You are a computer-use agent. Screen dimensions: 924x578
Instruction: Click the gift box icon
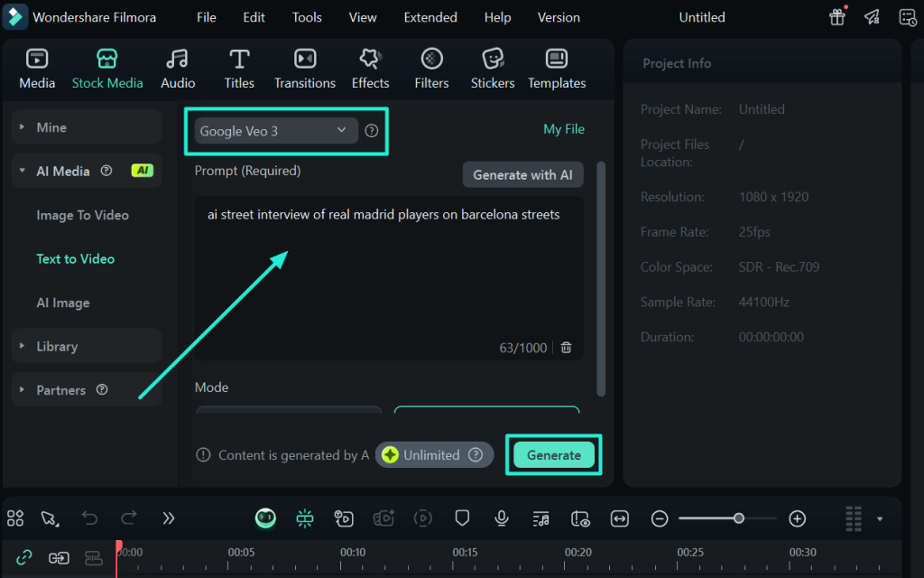(837, 17)
